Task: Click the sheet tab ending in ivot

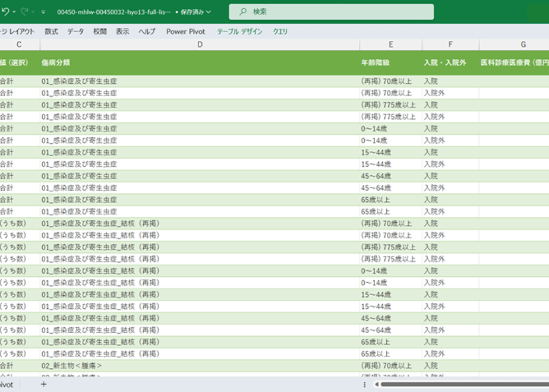Action: (7, 385)
